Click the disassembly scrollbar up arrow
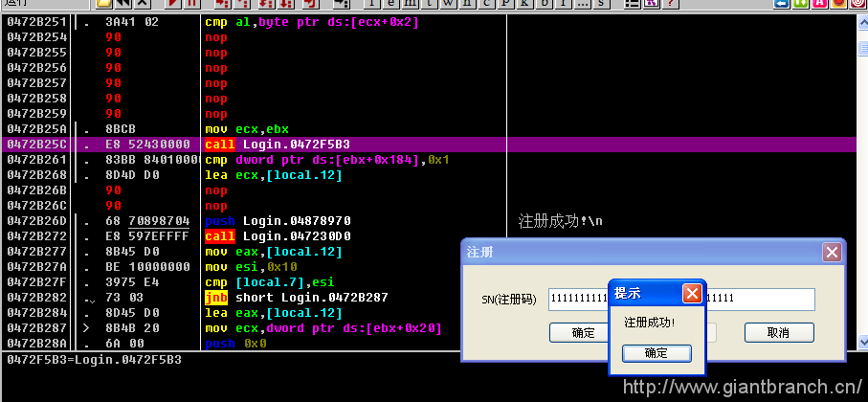Viewport: 868px width, 402px height. [863, 22]
